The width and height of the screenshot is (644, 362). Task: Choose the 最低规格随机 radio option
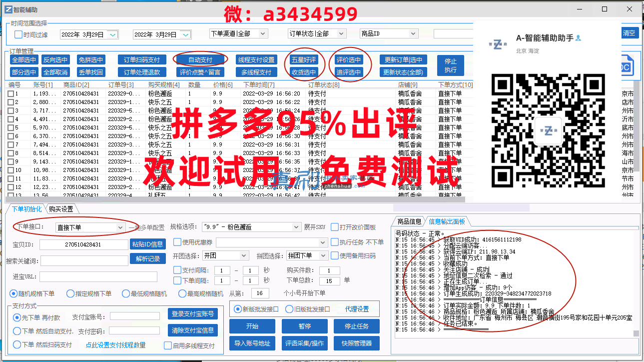[125, 293]
